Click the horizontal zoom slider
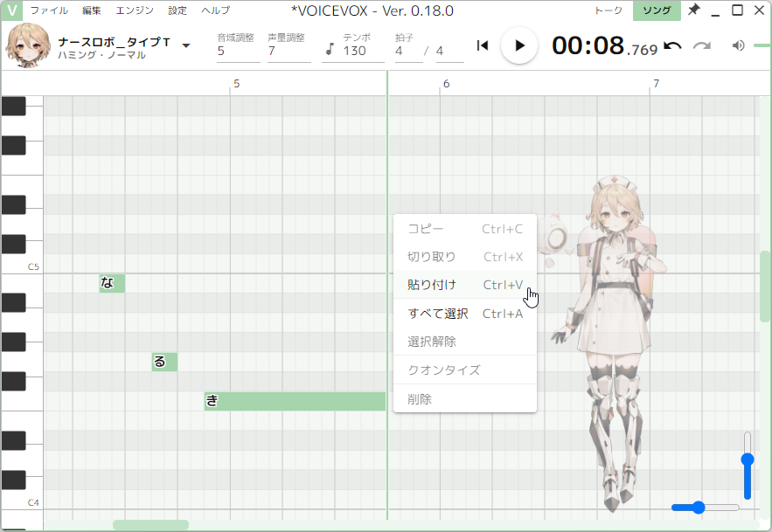772x532 pixels. (697, 507)
